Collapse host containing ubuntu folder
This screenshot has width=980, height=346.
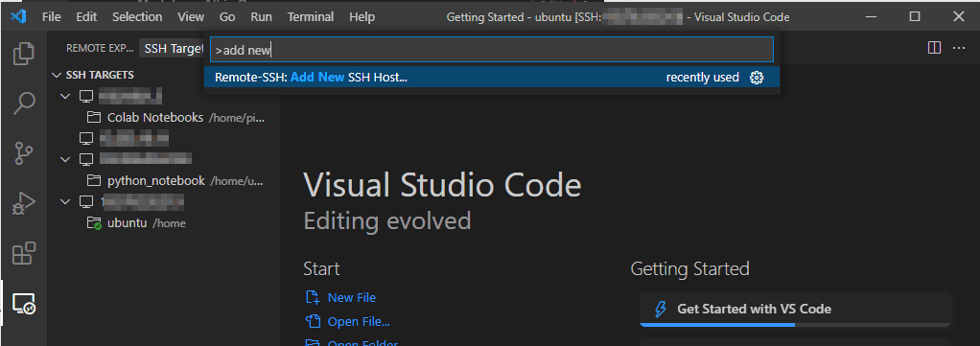(x=65, y=201)
